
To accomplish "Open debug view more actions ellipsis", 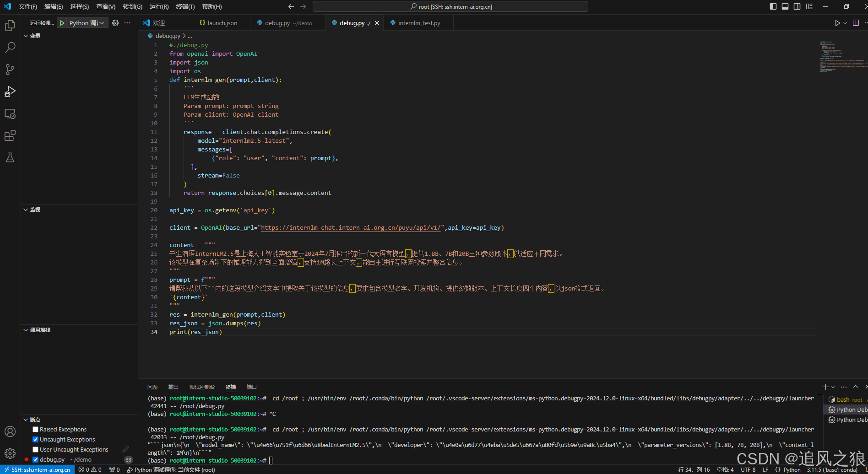I will pyautogui.click(x=127, y=23).
